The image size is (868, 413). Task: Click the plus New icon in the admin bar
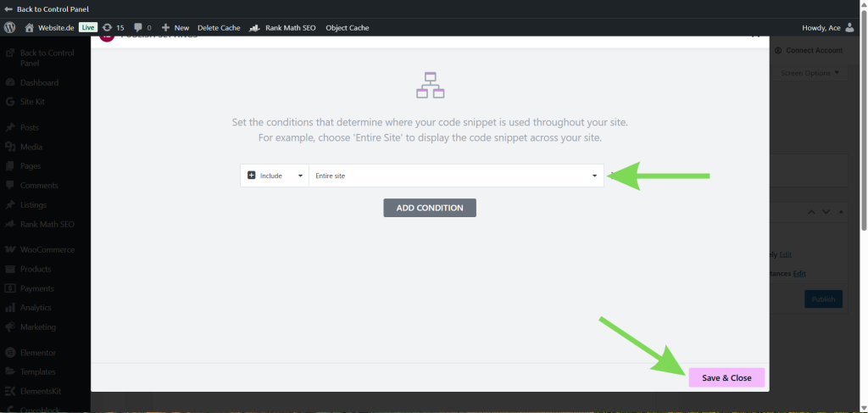tap(165, 28)
